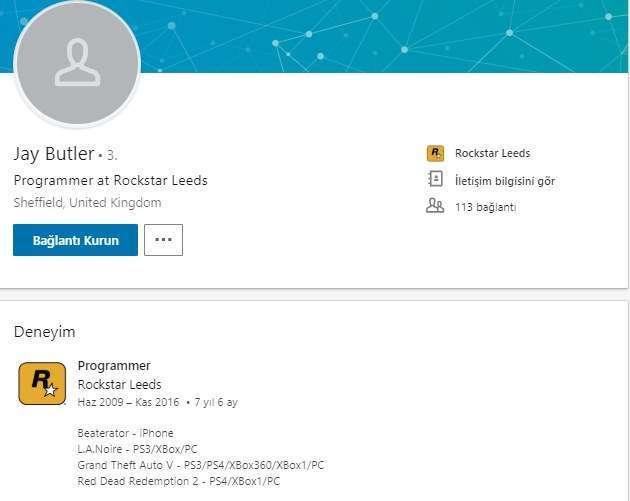Click Rockstar Leeds under the Programmer title
Screen dimensions: 630x501
click(x=119, y=384)
